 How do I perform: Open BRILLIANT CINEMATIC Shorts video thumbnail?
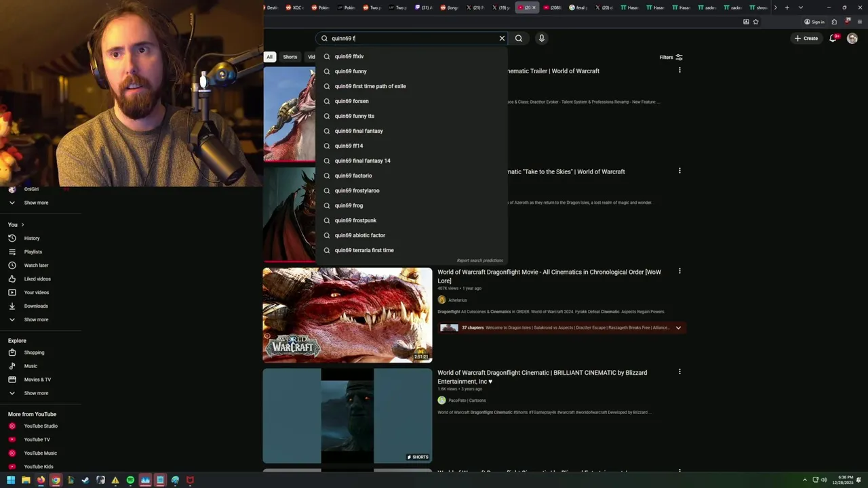(x=347, y=415)
